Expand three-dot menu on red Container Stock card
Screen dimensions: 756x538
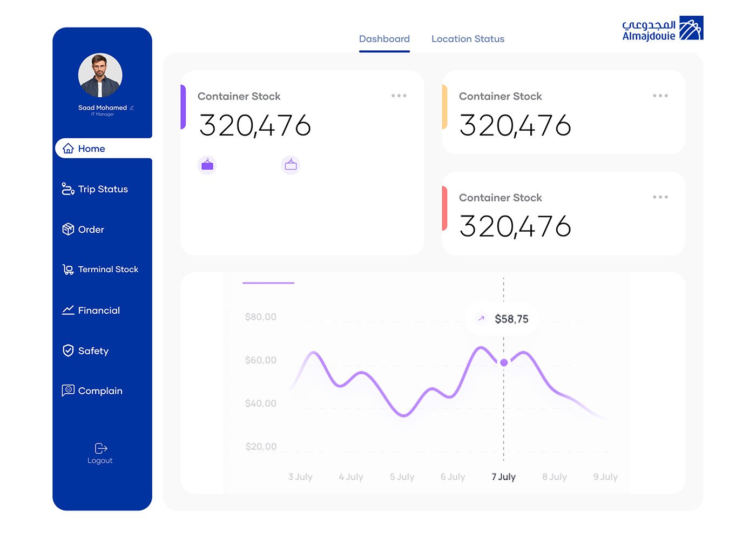(660, 197)
